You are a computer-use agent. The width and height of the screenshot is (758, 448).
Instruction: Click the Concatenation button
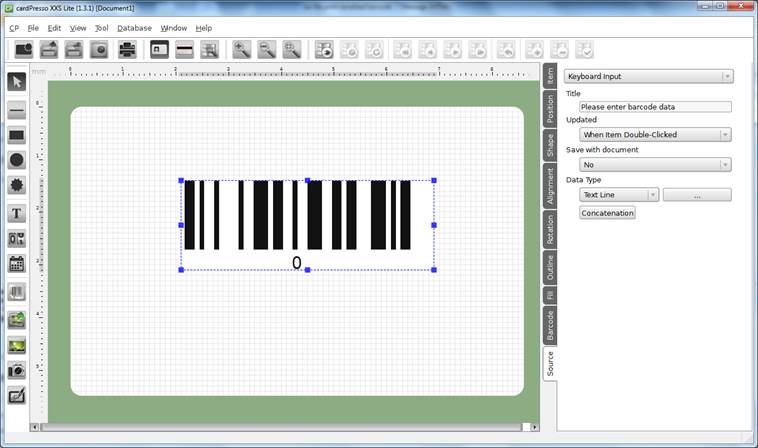pos(607,213)
